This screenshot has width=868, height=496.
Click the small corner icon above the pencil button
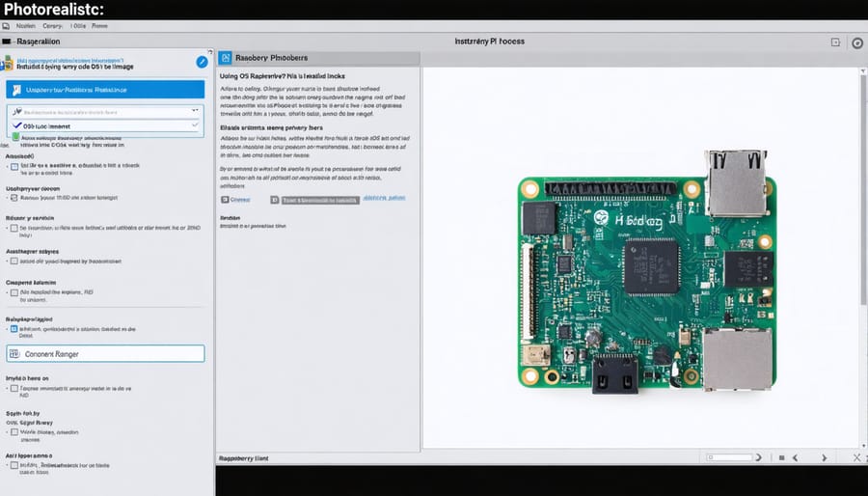pos(210,50)
